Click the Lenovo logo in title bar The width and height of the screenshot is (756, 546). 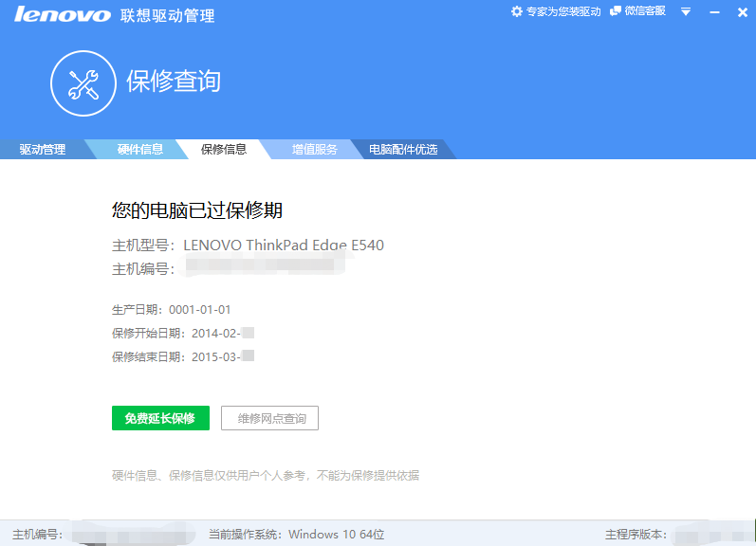(x=63, y=14)
